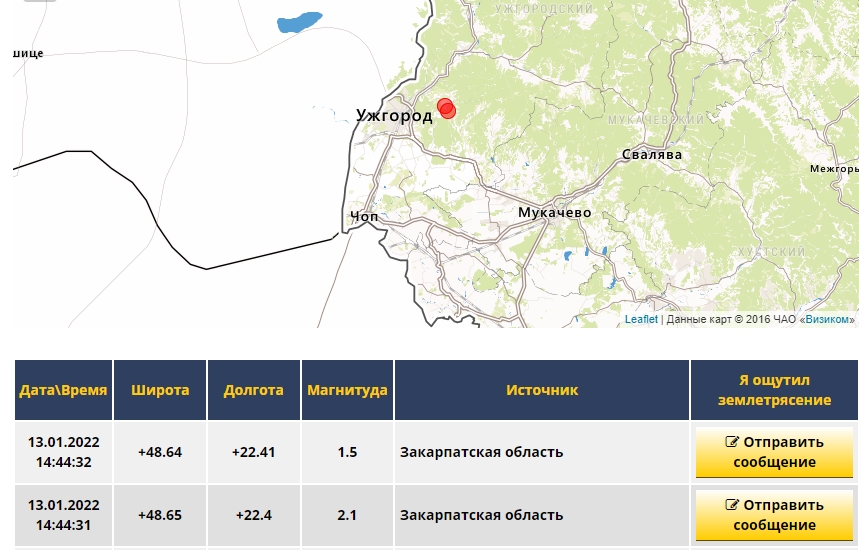Select the Долгота column header
This screenshot has height=550, width=859.
pos(253,390)
